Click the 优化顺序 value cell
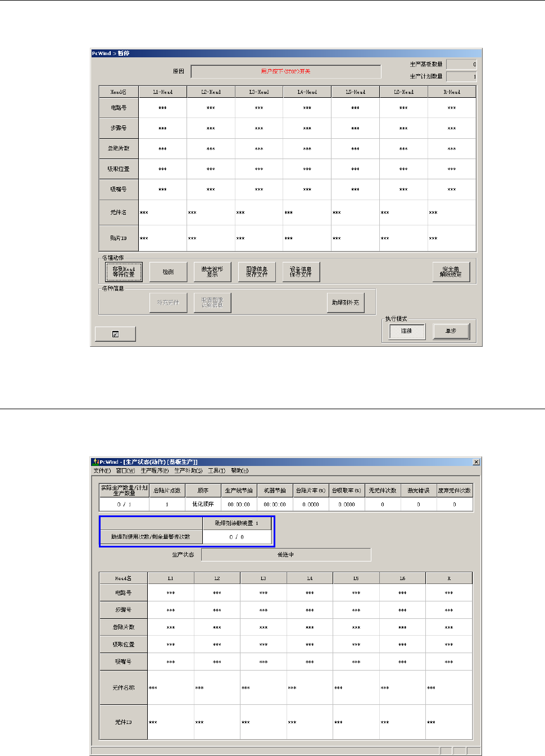This screenshot has width=545, height=756. [x=203, y=505]
